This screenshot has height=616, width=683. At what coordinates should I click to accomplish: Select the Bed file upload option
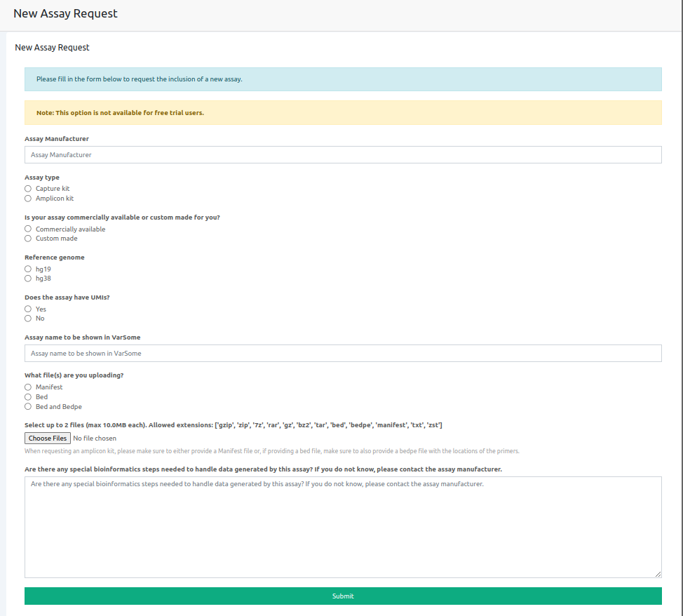coord(28,397)
